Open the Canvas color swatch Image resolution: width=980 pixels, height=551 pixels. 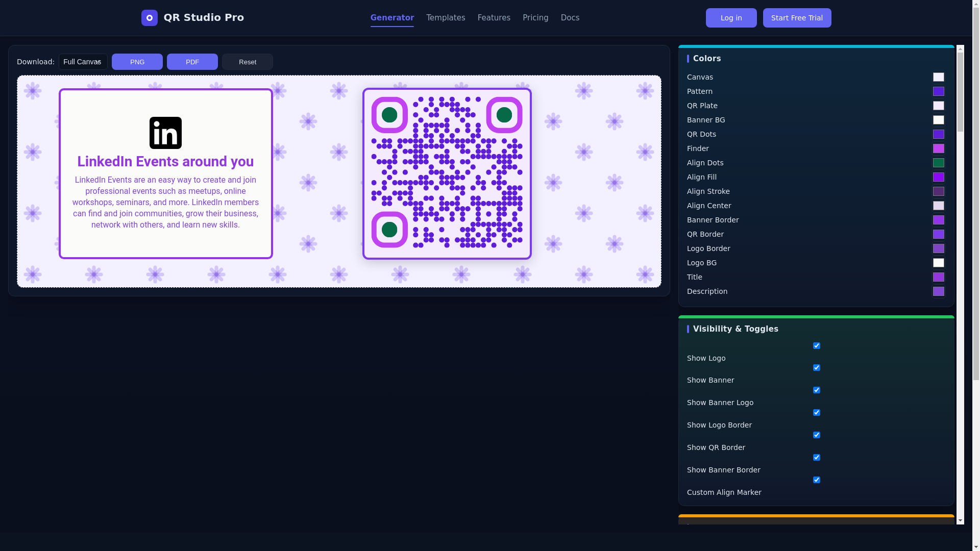click(939, 77)
